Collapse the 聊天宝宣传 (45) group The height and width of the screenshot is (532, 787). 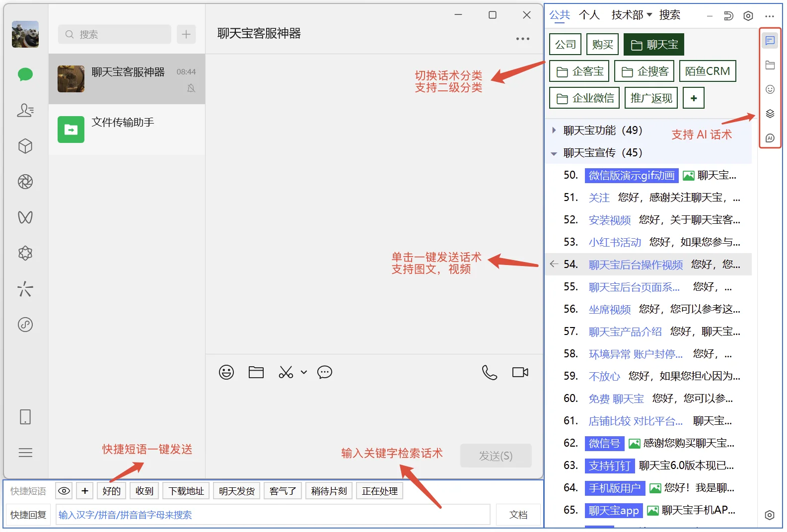554,153
